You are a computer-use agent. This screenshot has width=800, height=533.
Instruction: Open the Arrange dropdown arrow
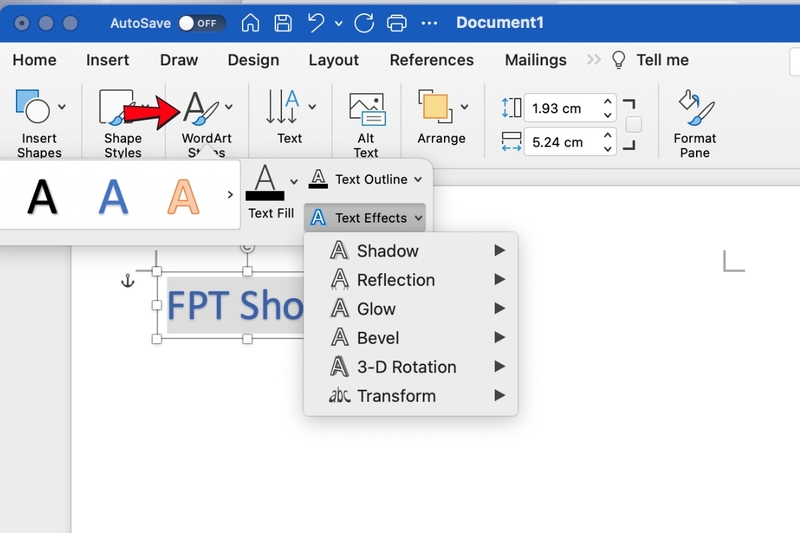coord(464,107)
